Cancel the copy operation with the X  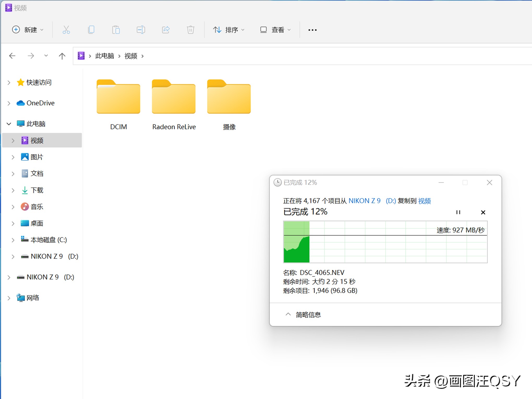pos(483,212)
